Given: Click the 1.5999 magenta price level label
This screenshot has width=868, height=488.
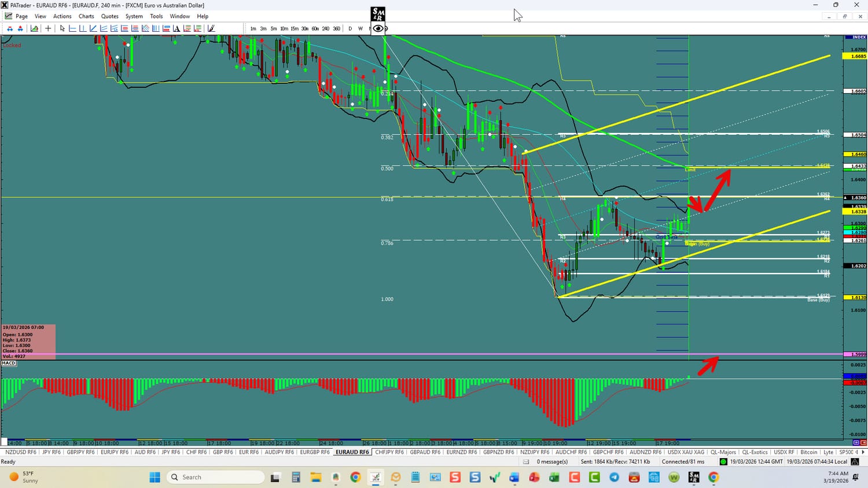Looking at the screenshot, I should [855, 354].
